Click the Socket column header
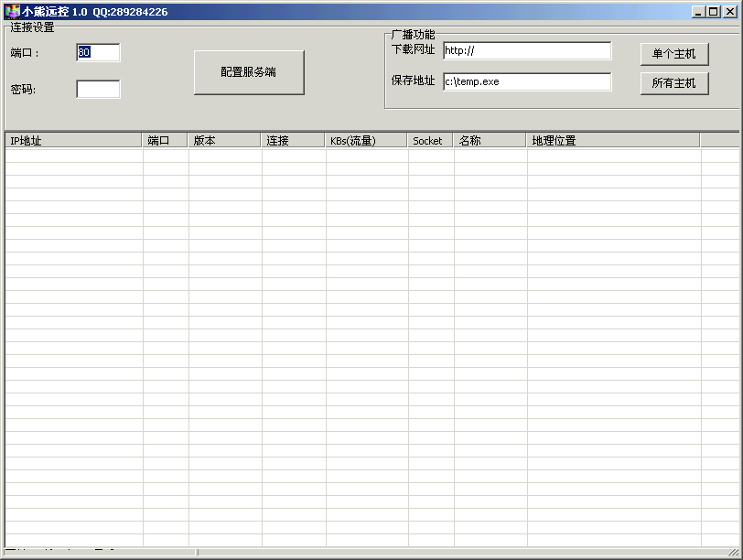Screen dimensions: 743x560 click(430, 141)
